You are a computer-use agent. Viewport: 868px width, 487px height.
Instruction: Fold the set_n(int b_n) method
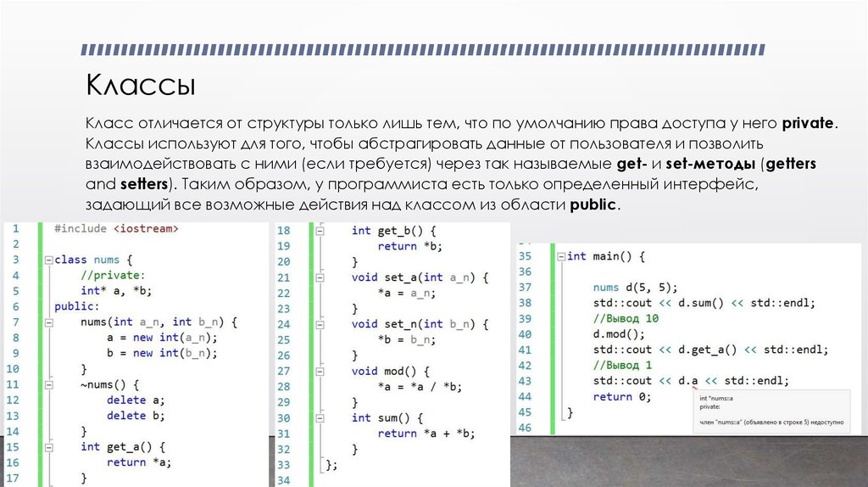tap(320, 324)
